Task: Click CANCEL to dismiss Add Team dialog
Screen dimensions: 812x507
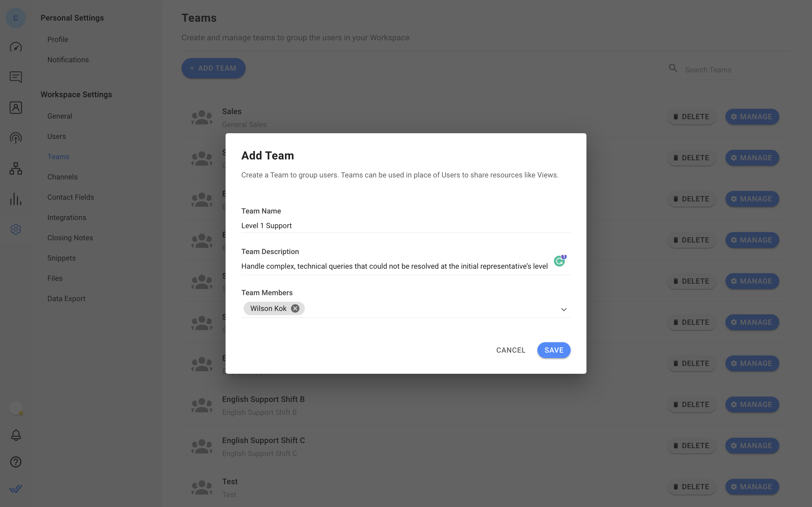Action: pyautogui.click(x=510, y=350)
